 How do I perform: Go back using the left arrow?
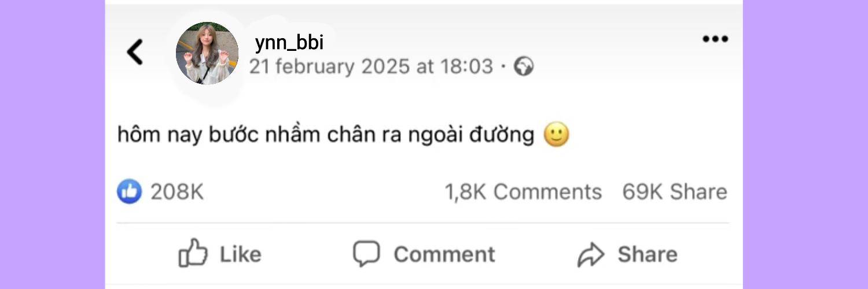pos(134,52)
